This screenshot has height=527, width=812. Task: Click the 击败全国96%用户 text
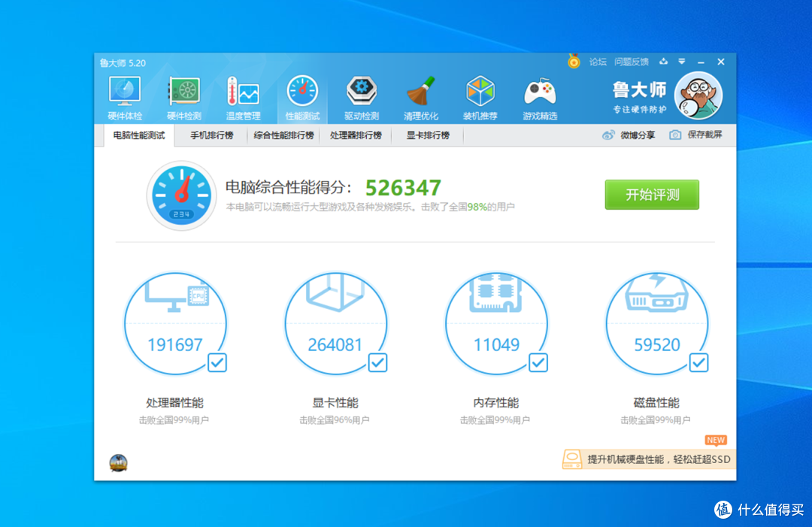click(x=335, y=420)
